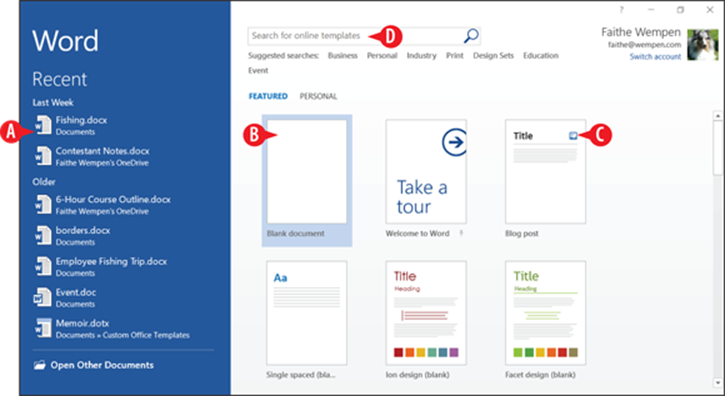Click the borders.docx file icon
725x396 pixels.
[x=43, y=235]
